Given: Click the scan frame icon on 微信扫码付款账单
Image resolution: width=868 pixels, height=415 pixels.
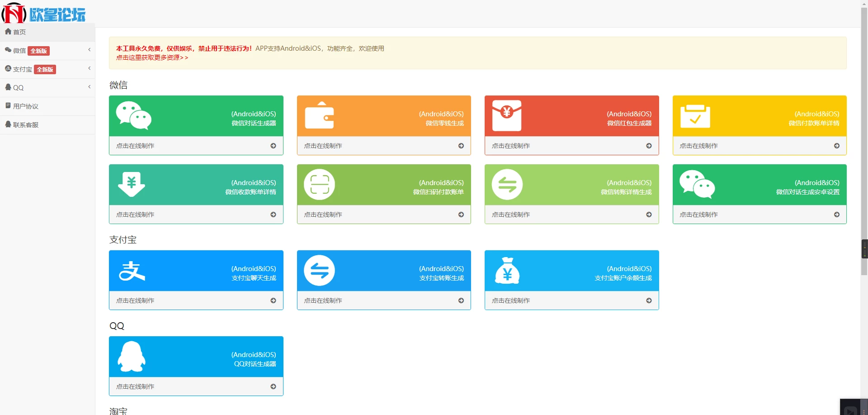Looking at the screenshot, I should (x=319, y=184).
